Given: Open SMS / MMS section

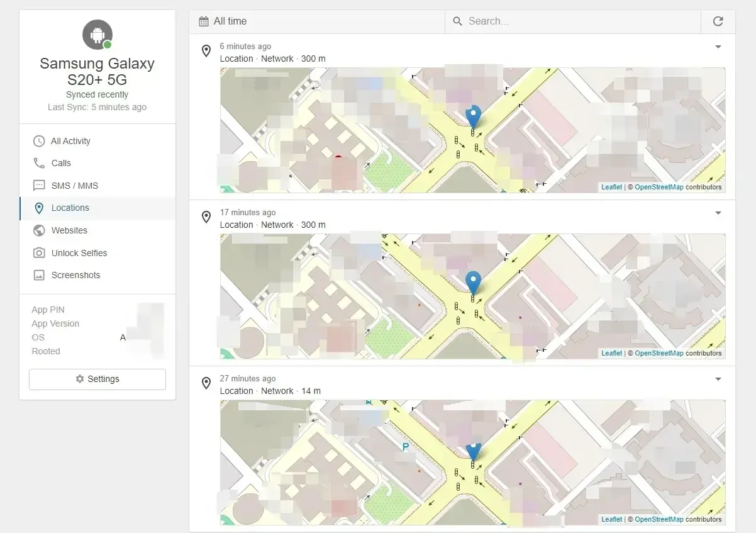Looking at the screenshot, I should (x=97, y=186).
